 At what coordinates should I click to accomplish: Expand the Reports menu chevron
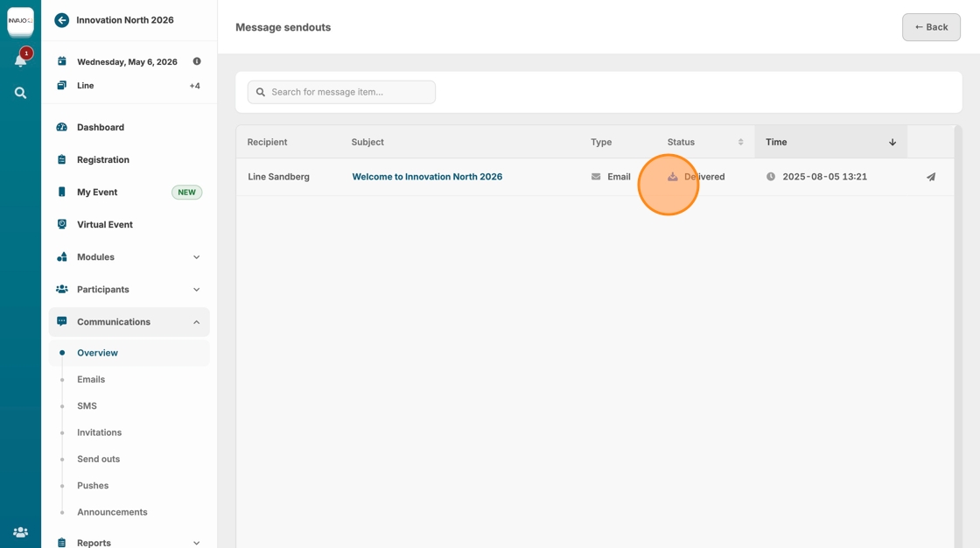click(x=196, y=543)
